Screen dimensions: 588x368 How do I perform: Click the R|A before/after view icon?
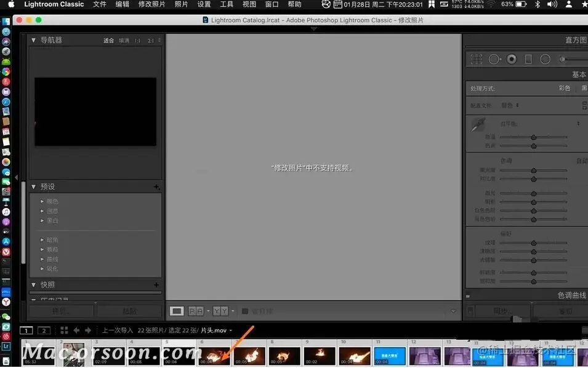point(196,311)
